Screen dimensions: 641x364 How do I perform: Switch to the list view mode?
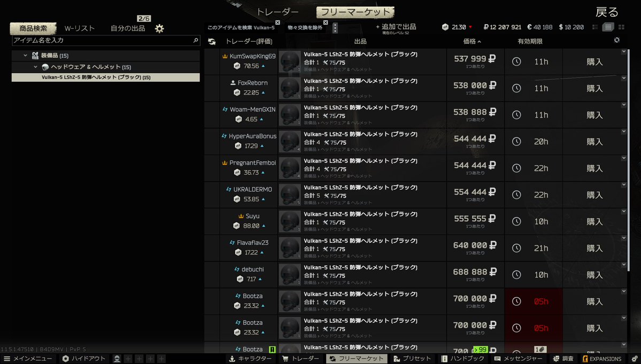tap(608, 27)
